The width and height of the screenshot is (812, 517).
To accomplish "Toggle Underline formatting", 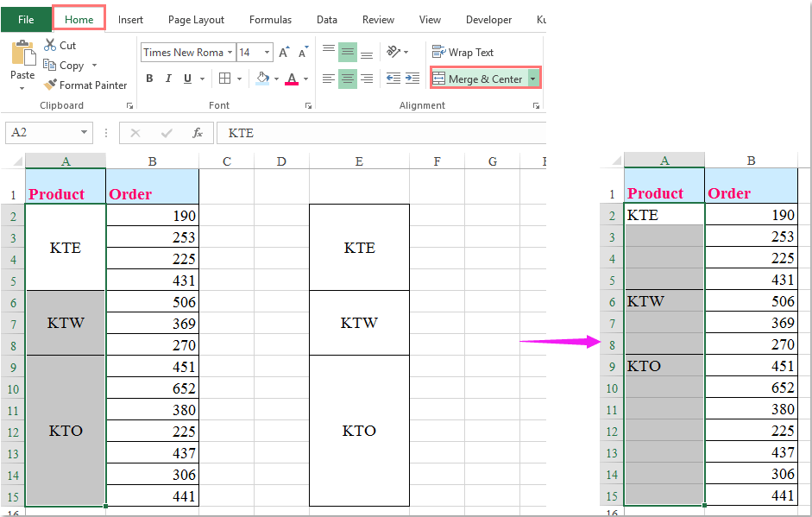I will tap(188, 79).
